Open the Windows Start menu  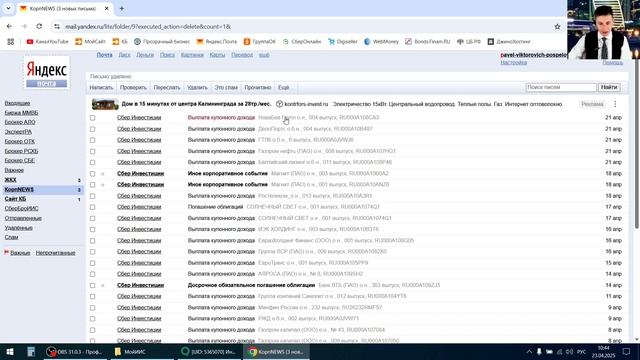click(10, 351)
